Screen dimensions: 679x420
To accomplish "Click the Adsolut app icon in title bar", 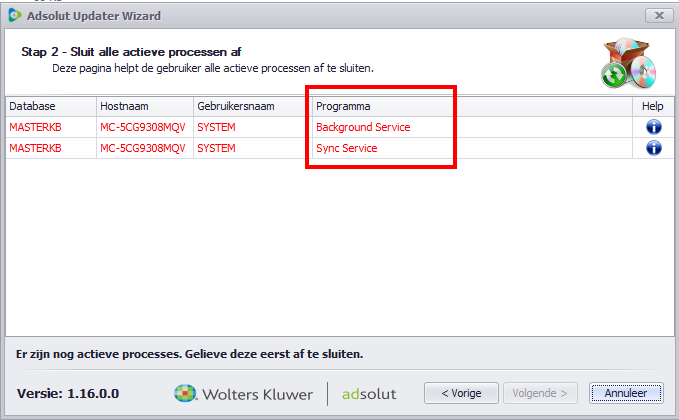I will [15, 16].
